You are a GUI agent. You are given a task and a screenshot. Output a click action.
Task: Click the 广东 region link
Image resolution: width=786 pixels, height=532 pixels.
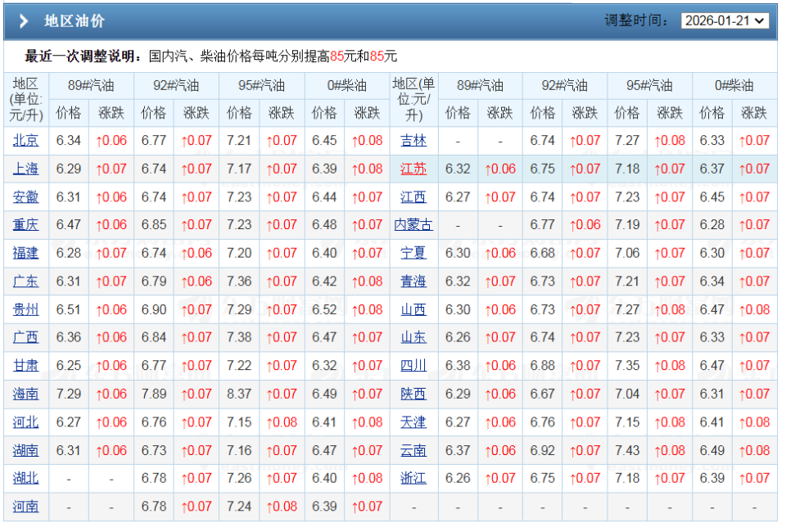click(x=25, y=282)
